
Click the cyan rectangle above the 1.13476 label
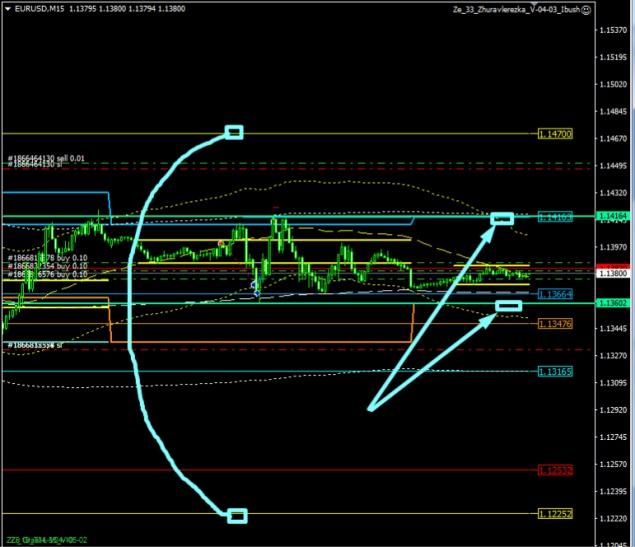pyautogui.click(x=509, y=304)
